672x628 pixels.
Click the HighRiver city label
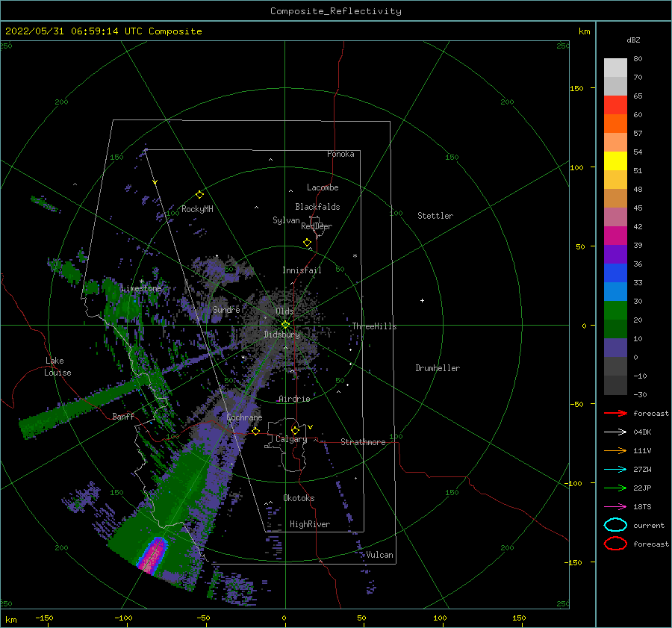pyautogui.click(x=310, y=524)
